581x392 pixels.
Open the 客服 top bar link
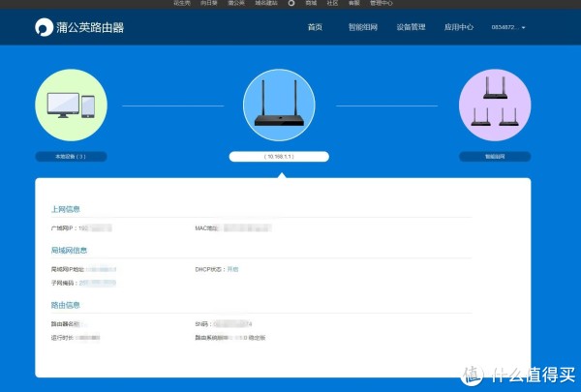click(x=353, y=3)
